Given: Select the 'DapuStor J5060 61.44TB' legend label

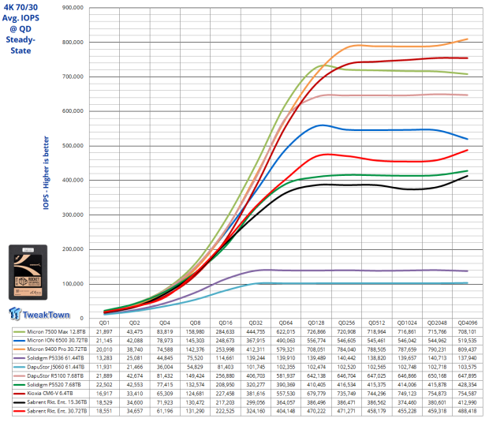Looking at the screenshot, I should tap(55, 368).
